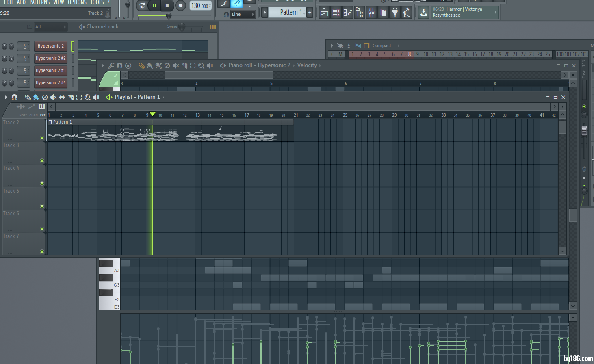
Task: Select the Mute tool in Playlist
Action: pyautogui.click(x=53, y=97)
